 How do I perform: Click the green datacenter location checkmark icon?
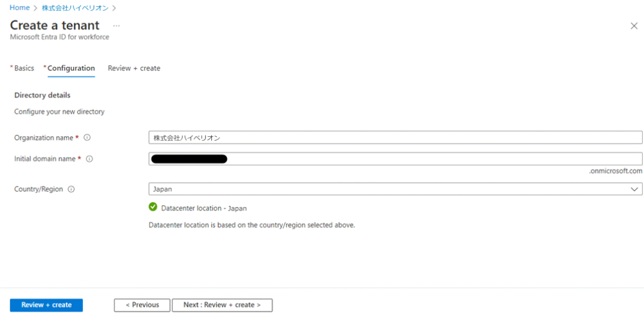153,207
